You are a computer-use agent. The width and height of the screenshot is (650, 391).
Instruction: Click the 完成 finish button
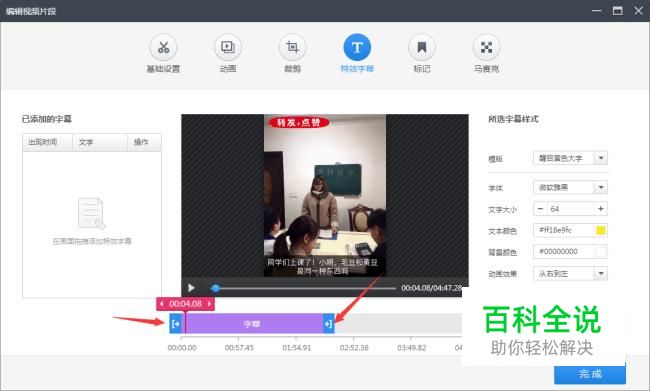[x=590, y=374]
